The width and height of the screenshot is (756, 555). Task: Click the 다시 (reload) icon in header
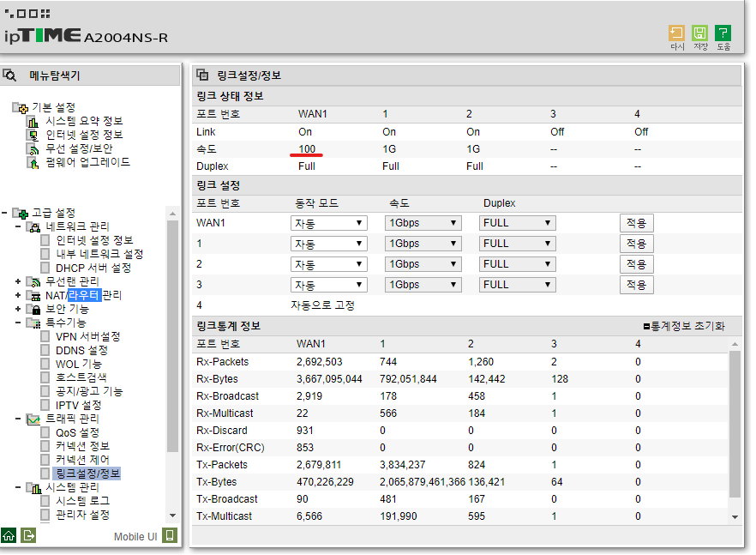[x=676, y=33]
